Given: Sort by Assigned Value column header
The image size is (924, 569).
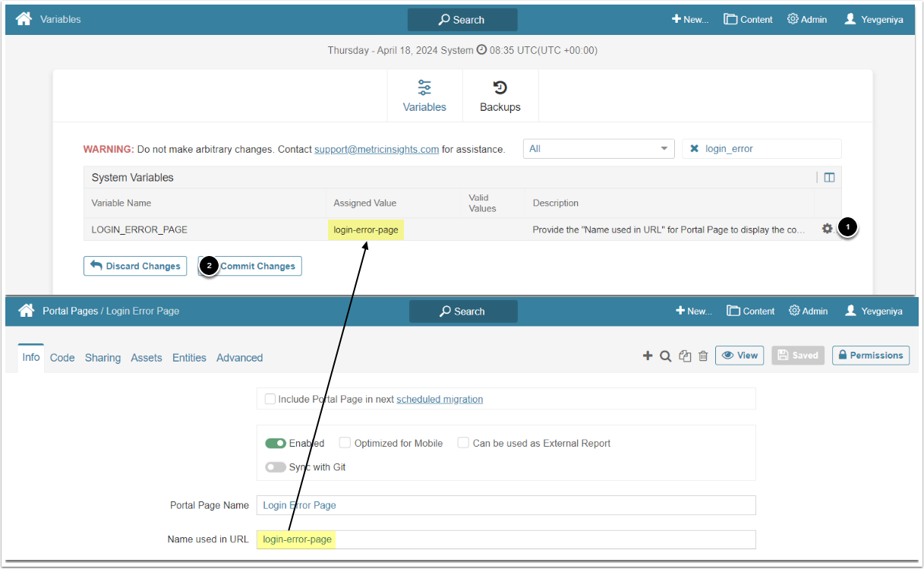Looking at the screenshot, I should pos(365,203).
